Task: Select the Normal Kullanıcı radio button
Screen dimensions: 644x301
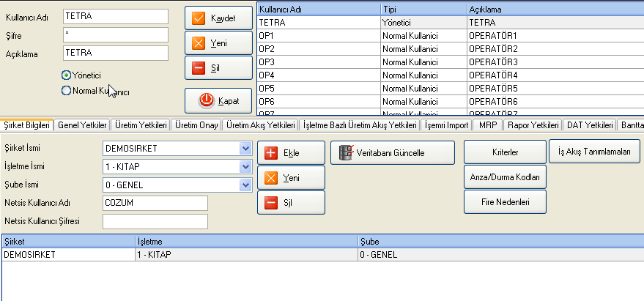Action: pos(67,91)
